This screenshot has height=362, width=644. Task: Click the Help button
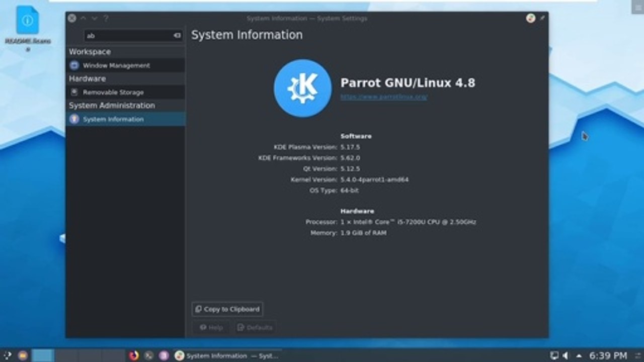[x=211, y=327]
